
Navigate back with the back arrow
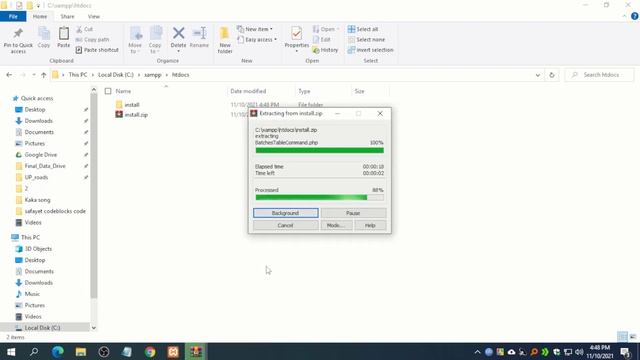click(x=9, y=75)
